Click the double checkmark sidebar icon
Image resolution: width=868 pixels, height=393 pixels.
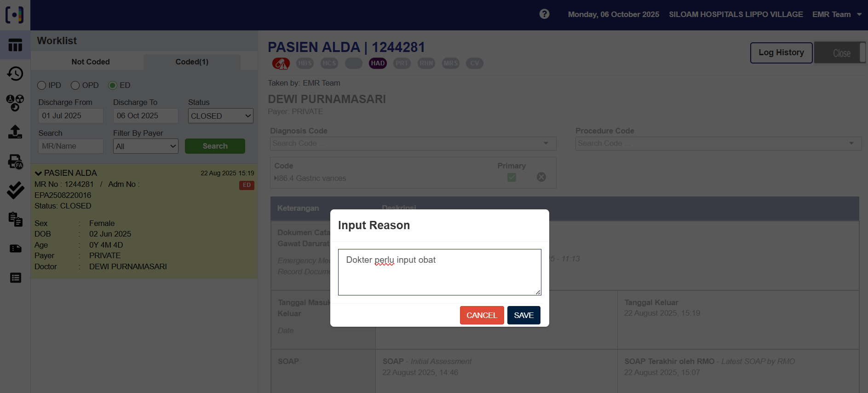coord(15,190)
